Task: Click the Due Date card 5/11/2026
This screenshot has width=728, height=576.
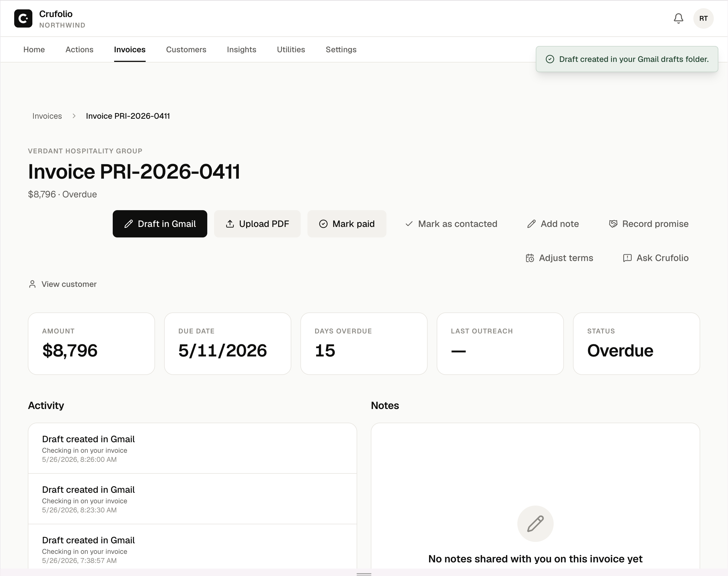Action: pyautogui.click(x=227, y=344)
